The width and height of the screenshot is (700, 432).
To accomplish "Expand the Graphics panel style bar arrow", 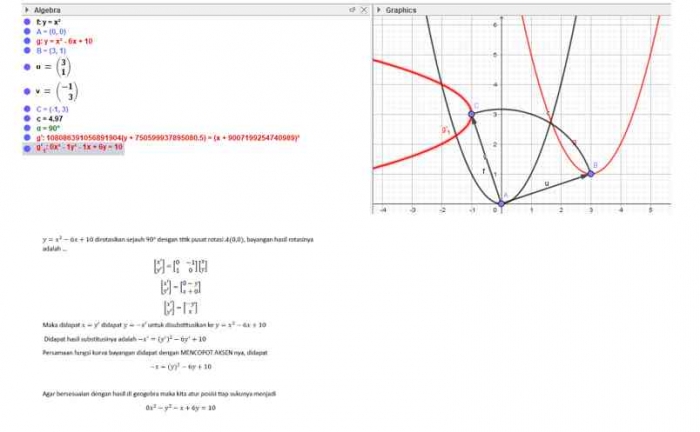I will 379,10.
